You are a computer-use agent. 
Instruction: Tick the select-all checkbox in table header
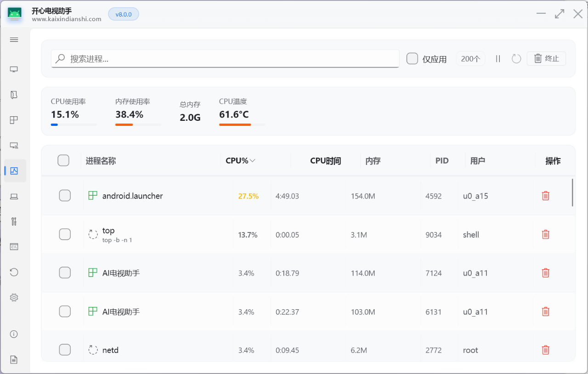coord(63,160)
